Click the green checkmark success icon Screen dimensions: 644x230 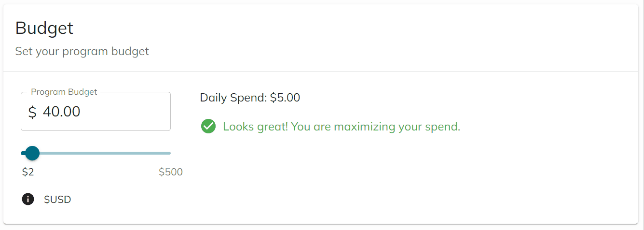(x=208, y=127)
